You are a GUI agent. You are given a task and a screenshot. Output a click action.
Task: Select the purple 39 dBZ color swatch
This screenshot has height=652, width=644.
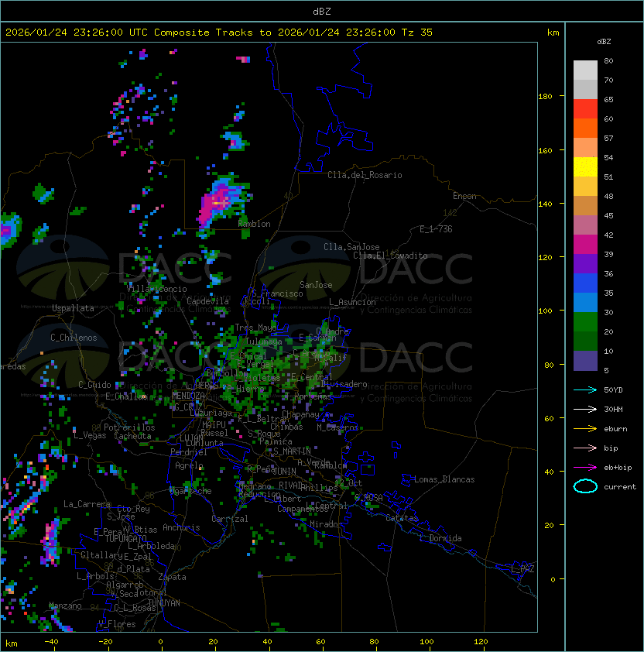pos(585,263)
